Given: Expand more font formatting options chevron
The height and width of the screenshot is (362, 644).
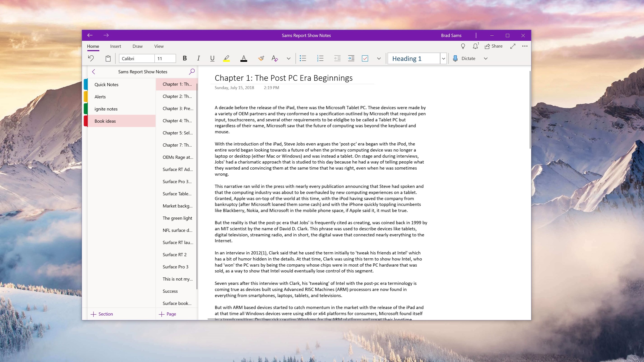Looking at the screenshot, I should point(288,58).
